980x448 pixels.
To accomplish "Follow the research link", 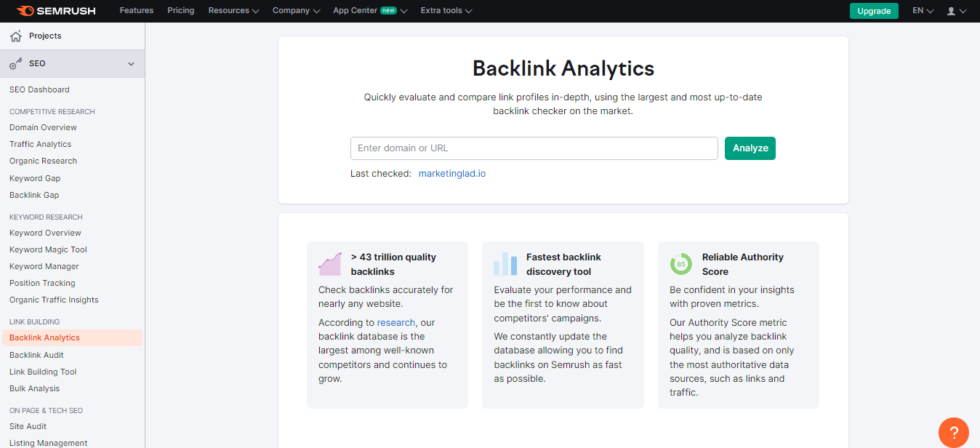I will point(396,322).
